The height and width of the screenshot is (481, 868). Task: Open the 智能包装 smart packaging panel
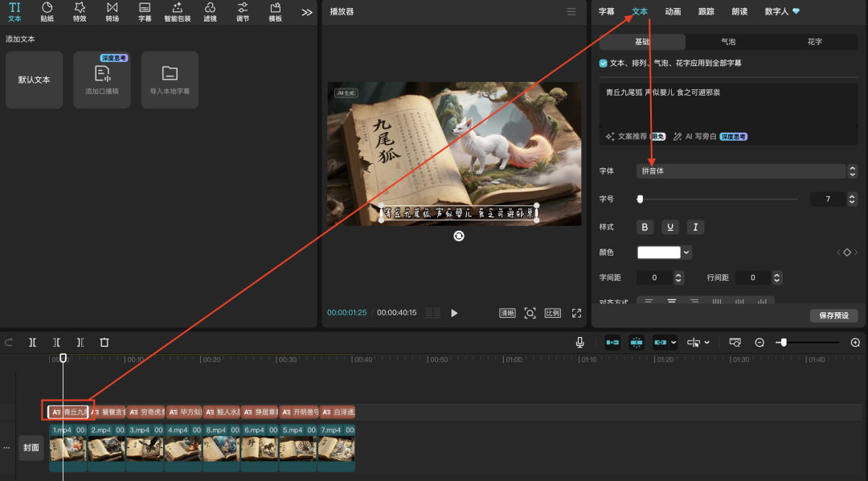[x=177, y=11]
